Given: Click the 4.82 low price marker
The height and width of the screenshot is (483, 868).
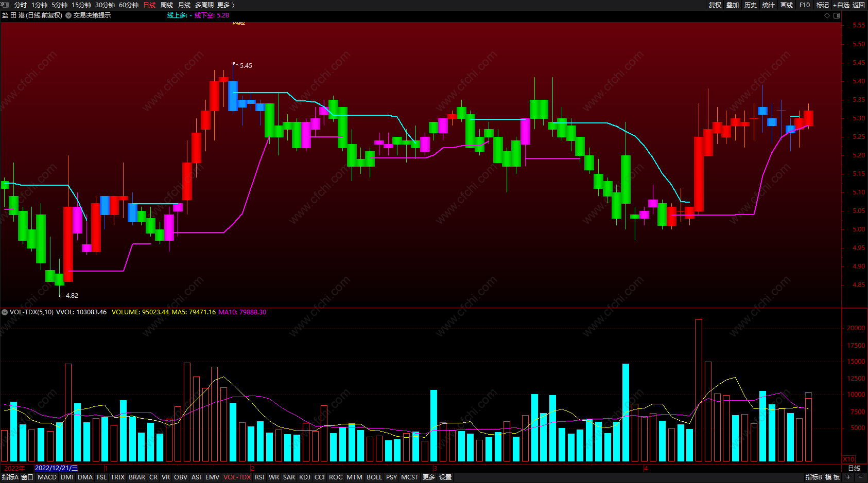Looking at the screenshot, I should [72, 296].
